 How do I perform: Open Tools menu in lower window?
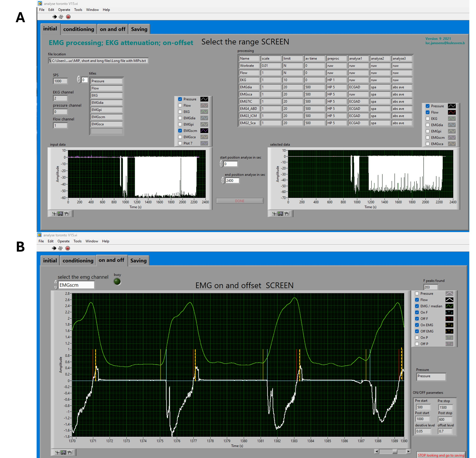pyautogui.click(x=78, y=241)
